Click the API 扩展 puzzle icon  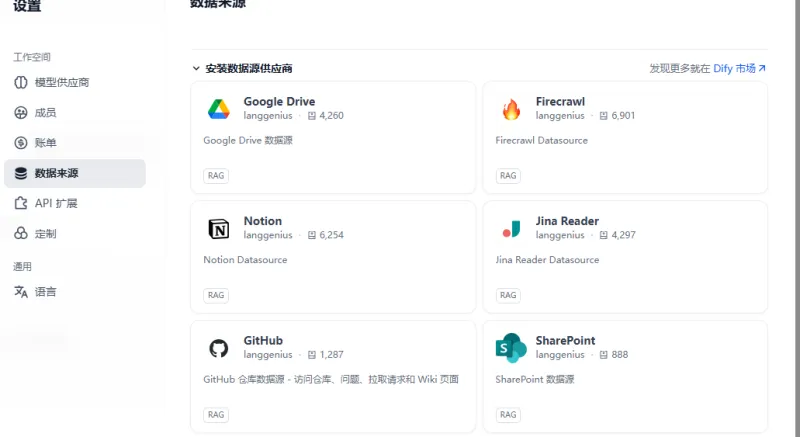click(21, 203)
